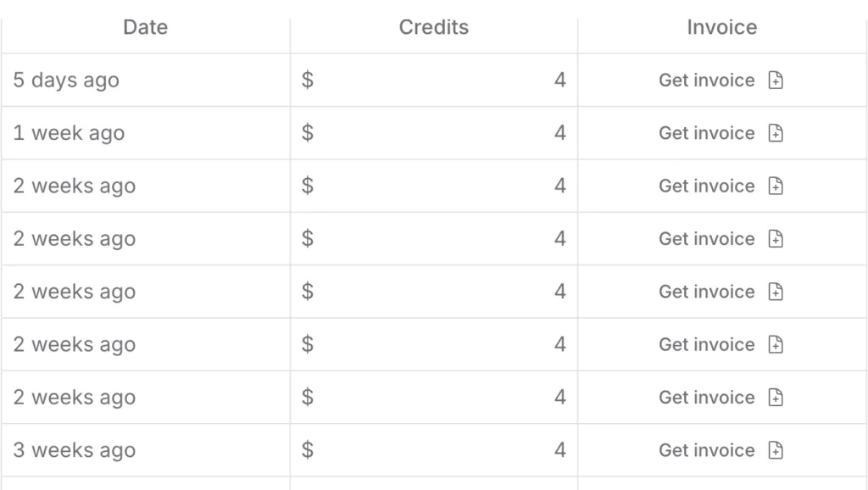The image size is (868, 490).
Task: Open "Get invoice" link for 5 days ago
Action: [x=706, y=81]
